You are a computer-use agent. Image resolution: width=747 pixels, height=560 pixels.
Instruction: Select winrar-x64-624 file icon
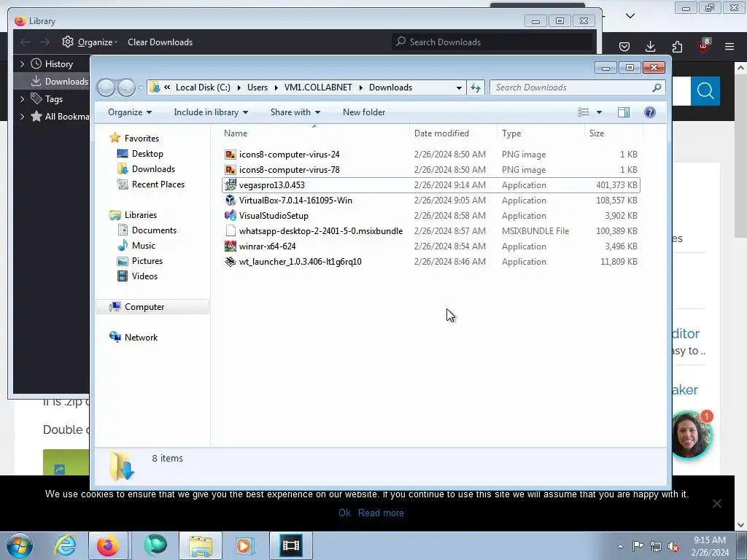(231, 246)
